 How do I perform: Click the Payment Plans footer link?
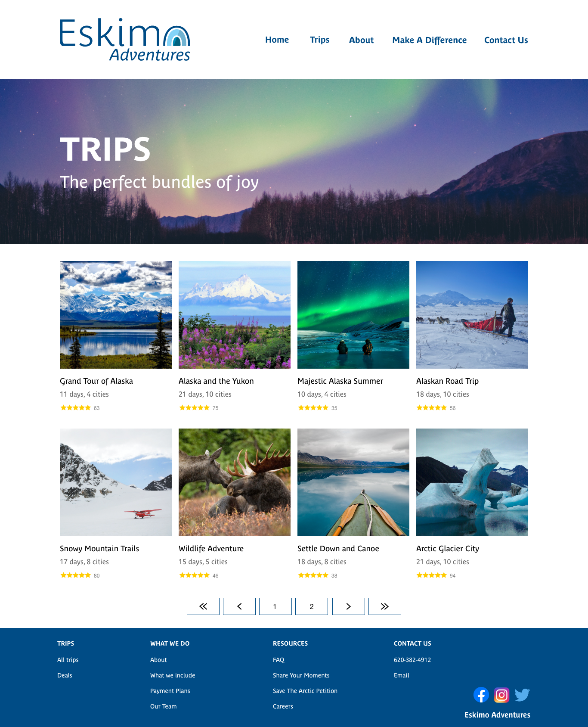(x=170, y=691)
